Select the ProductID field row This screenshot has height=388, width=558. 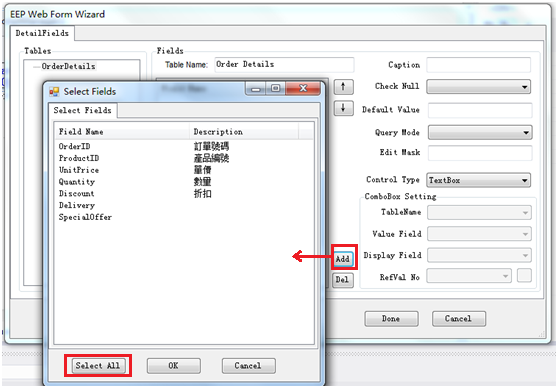pos(184,158)
